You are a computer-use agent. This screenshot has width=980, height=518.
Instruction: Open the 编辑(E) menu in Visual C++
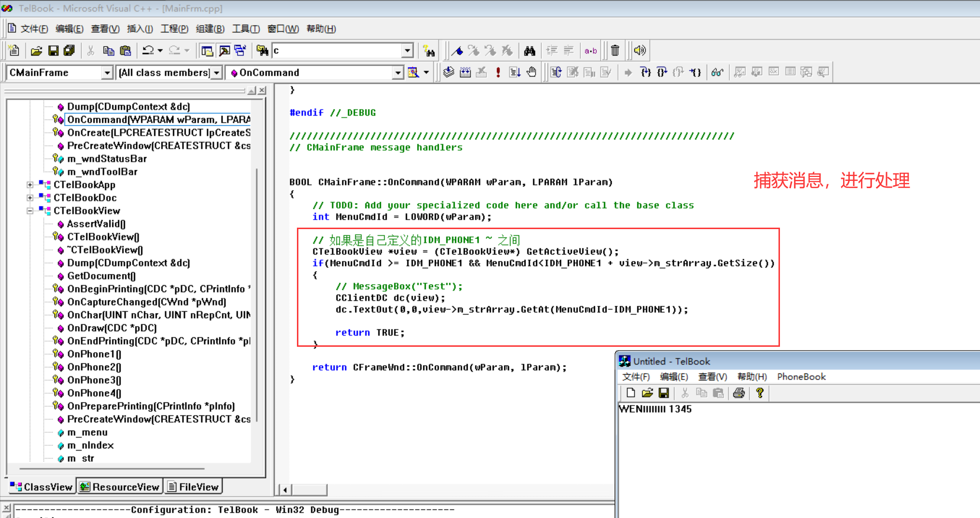pyautogui.click(x=69, y=29)
